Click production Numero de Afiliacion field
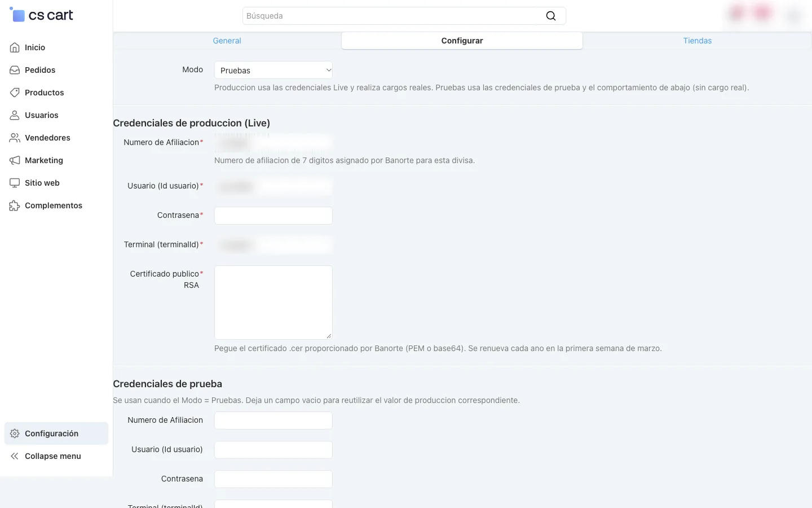 pos(273,143)
